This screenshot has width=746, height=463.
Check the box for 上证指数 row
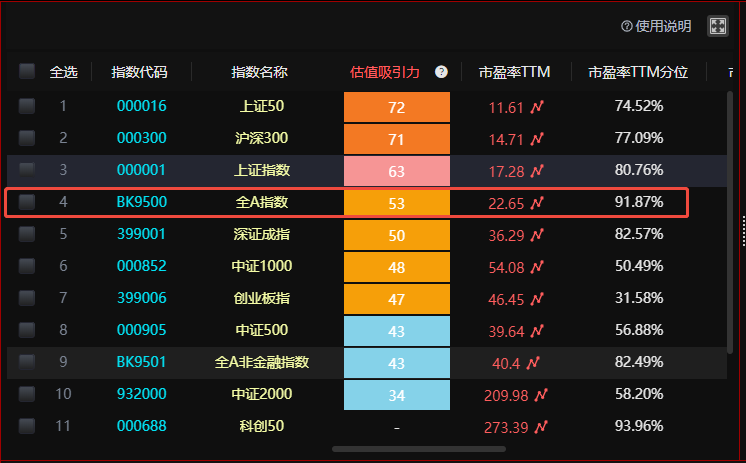point(27,169)
